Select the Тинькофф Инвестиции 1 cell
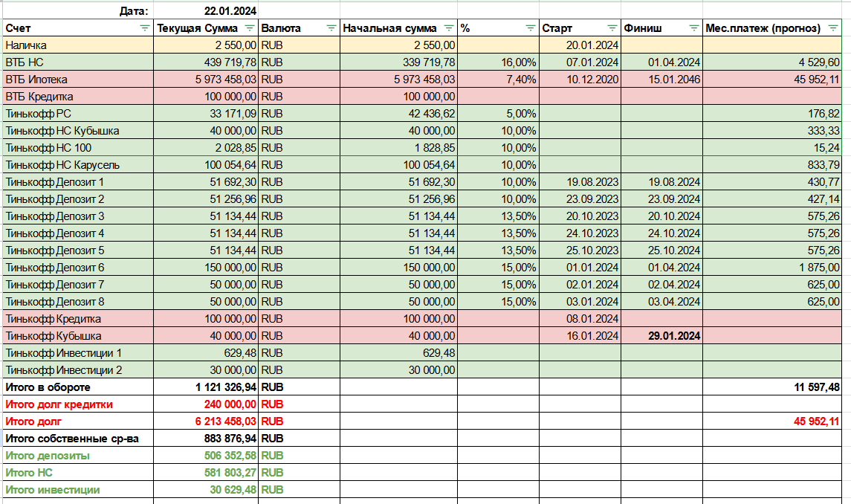 [x=78, y=353]
